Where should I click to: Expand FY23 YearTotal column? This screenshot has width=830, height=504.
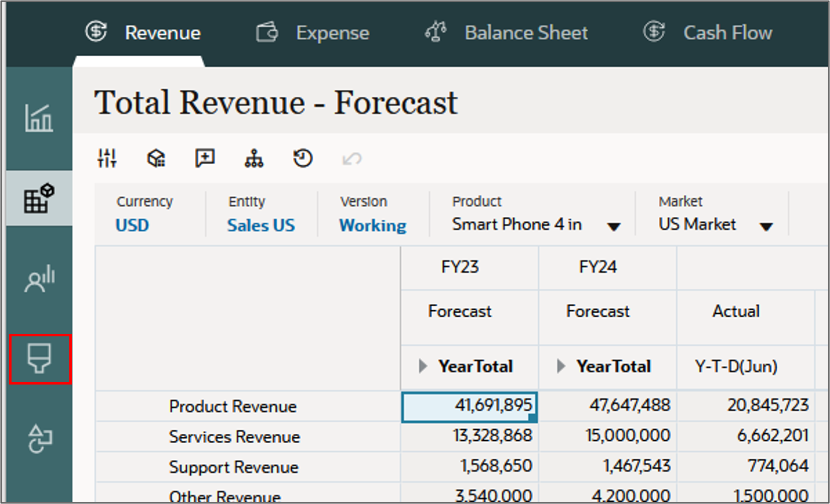click(423, 366)
